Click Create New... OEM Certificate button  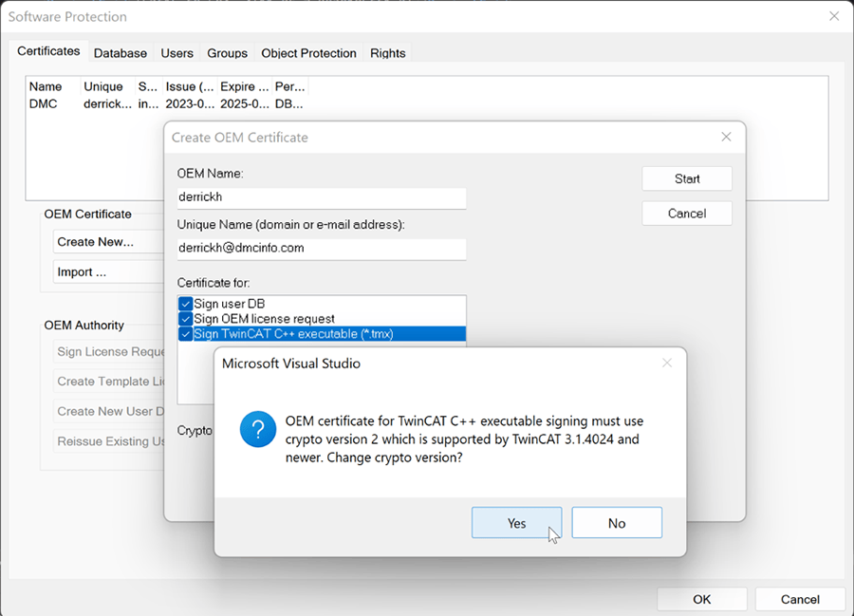coord(108,242)
